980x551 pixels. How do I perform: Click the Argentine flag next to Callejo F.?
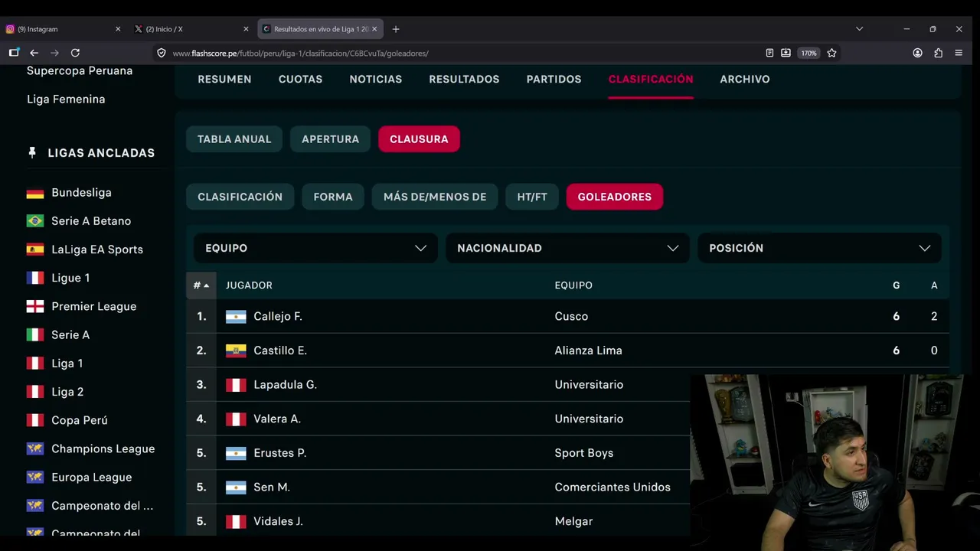tap(236, 317)
